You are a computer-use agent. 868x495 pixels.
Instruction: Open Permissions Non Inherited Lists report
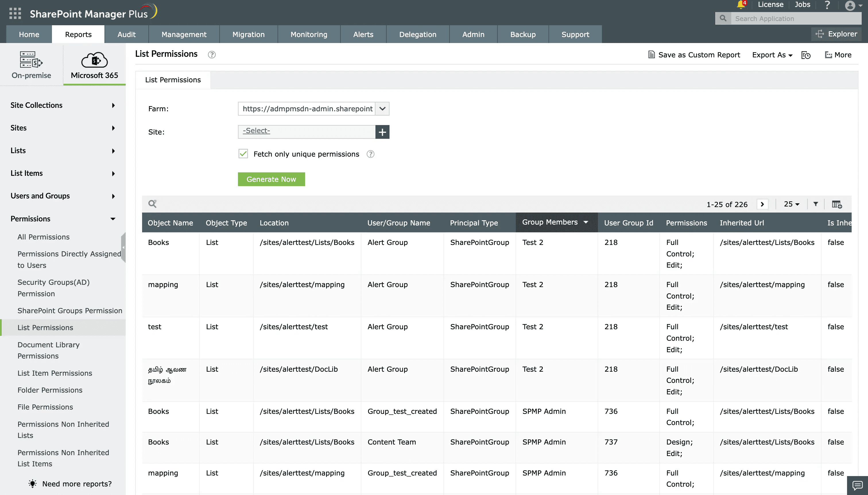[63, 430]
